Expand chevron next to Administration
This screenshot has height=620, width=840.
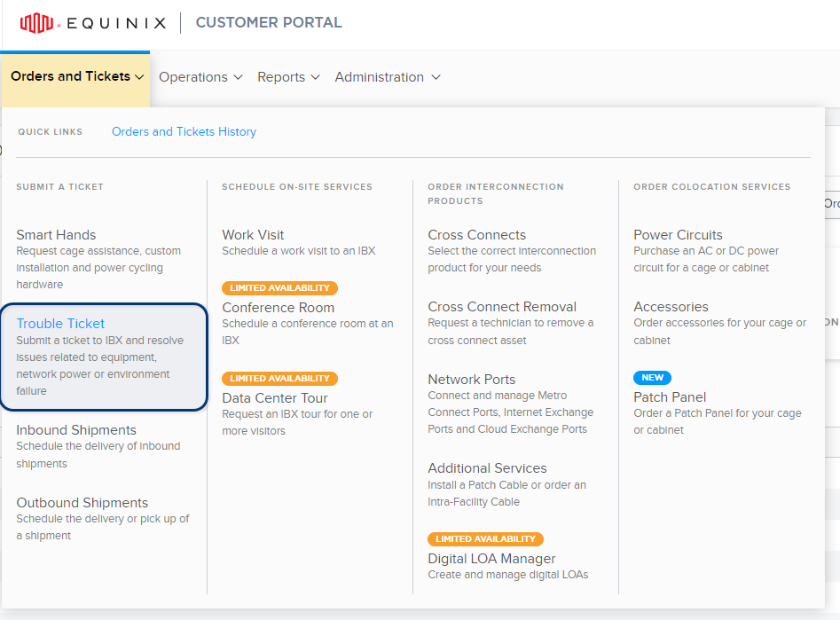coord(436,77)
